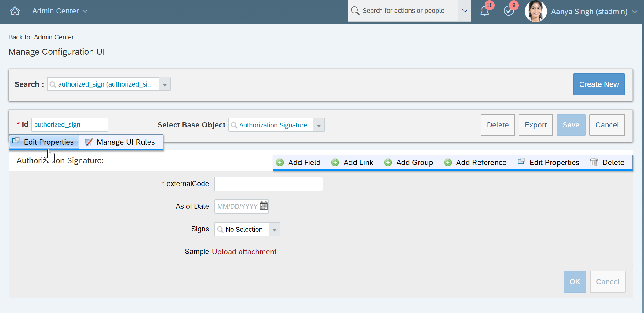
Task: Choose Add Link in the toolbar
Action: point(352,162)
